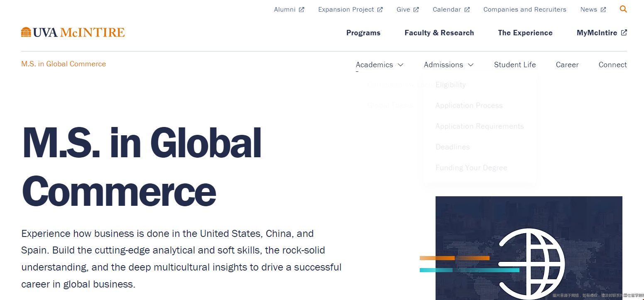The width and height of the screenshot is (644, 300).
Task: Click the external-link icon beside Give
Action: pyautogui.click(x=416, y=10)
